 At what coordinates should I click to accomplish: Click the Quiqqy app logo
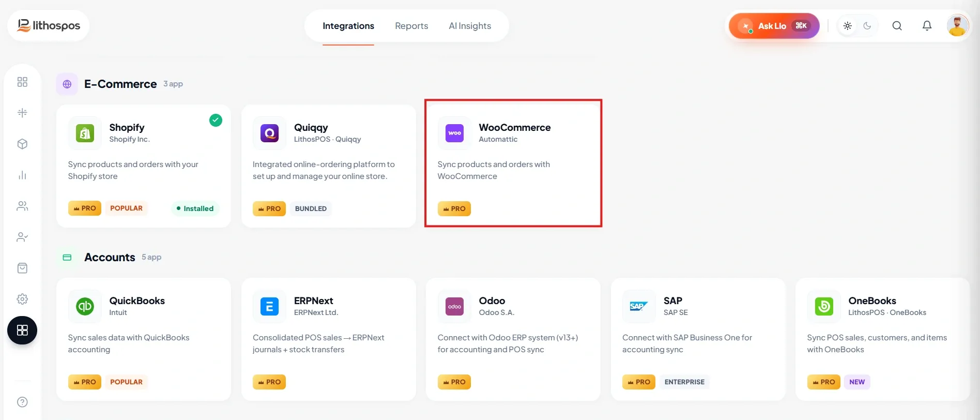tap(270, 133)
